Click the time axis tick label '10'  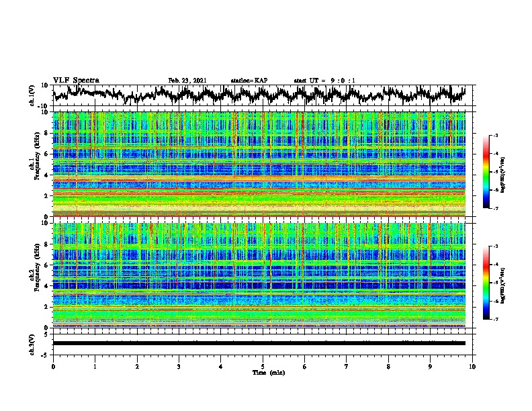coord(472,367)
